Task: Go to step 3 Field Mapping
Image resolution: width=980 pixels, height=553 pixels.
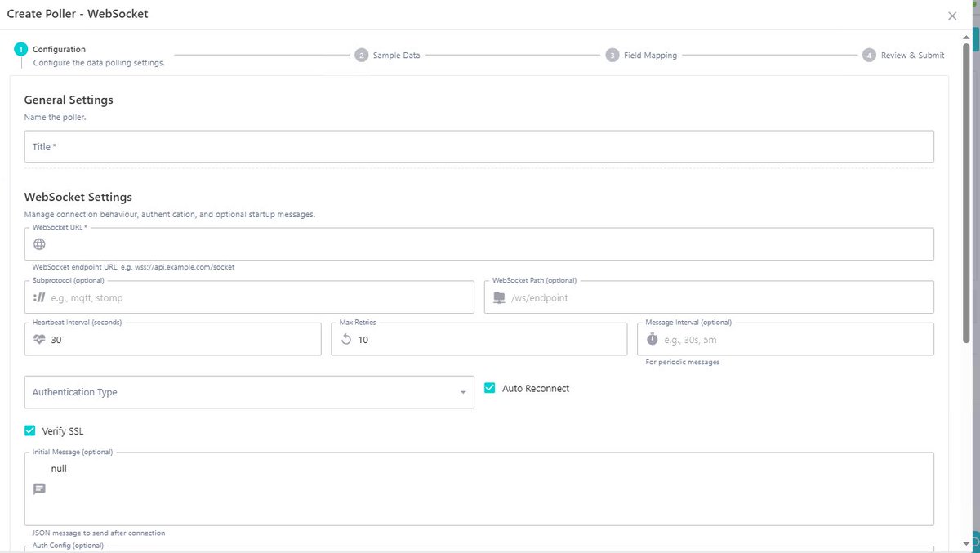Action: pyautogui.click(x=641, y=56)
